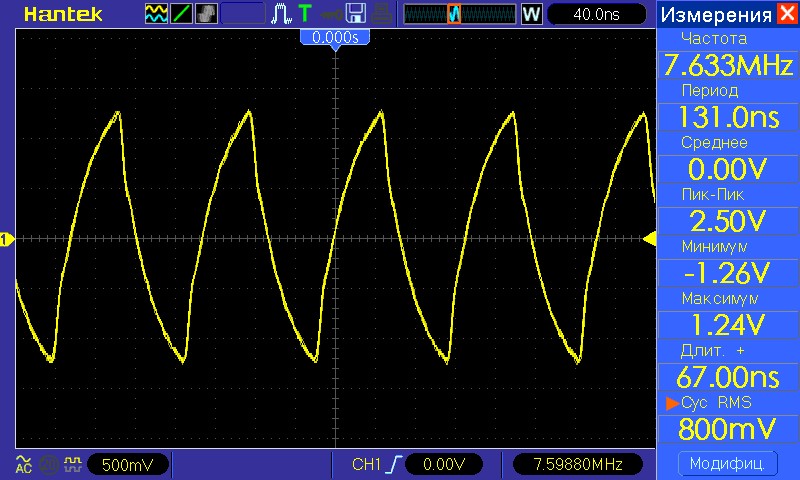Click the floppy disk save icon
The image size is (800, 480).
[356, 14]
